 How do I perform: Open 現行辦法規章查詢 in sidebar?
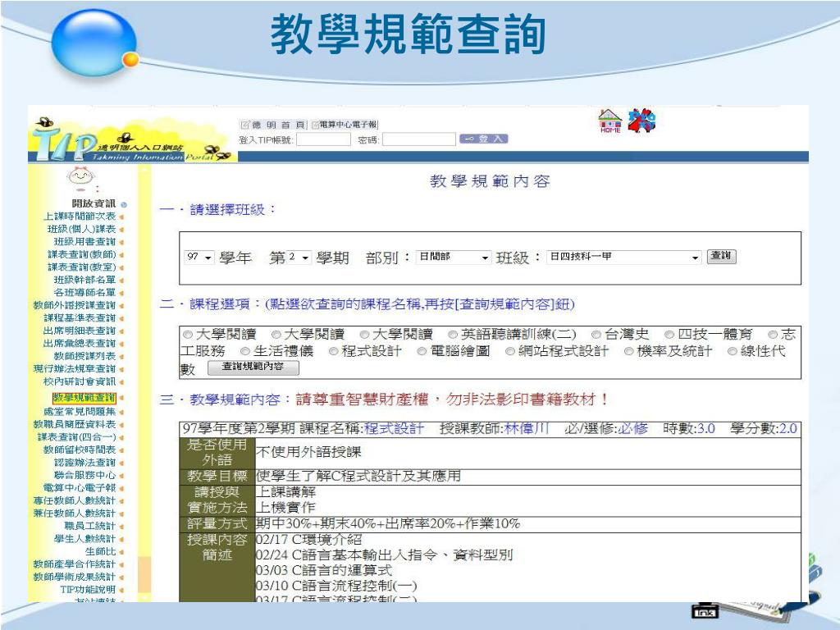(x=75, y=369)
